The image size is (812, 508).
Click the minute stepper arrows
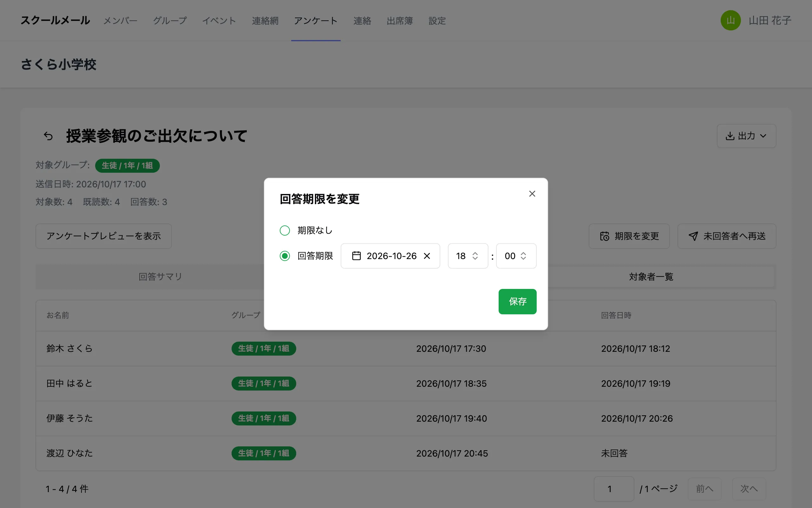(x=523, y=256)
